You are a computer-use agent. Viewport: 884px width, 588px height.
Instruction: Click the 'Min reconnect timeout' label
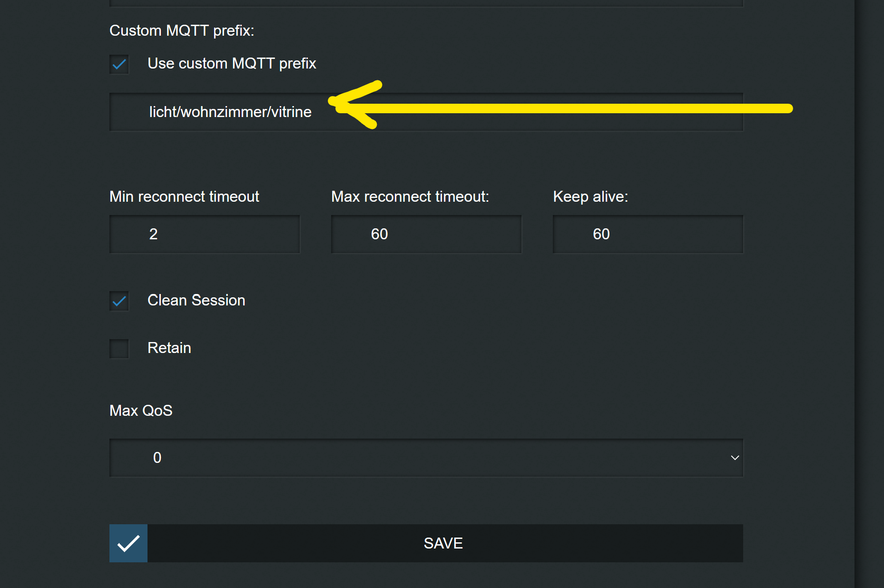pos(184,196)
